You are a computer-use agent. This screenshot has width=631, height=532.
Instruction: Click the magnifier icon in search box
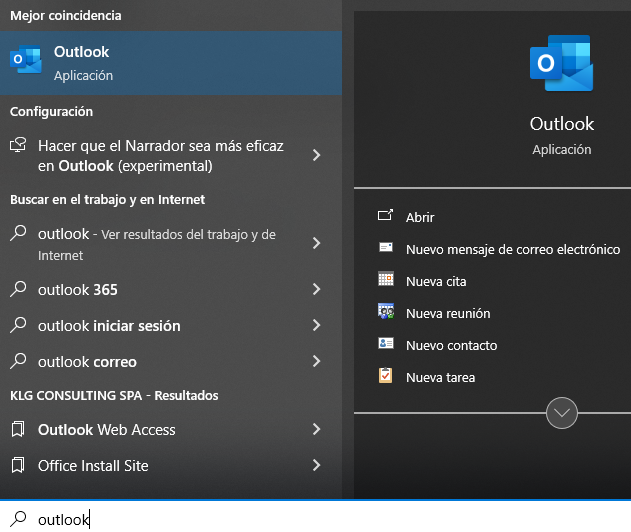coord(18,519)
